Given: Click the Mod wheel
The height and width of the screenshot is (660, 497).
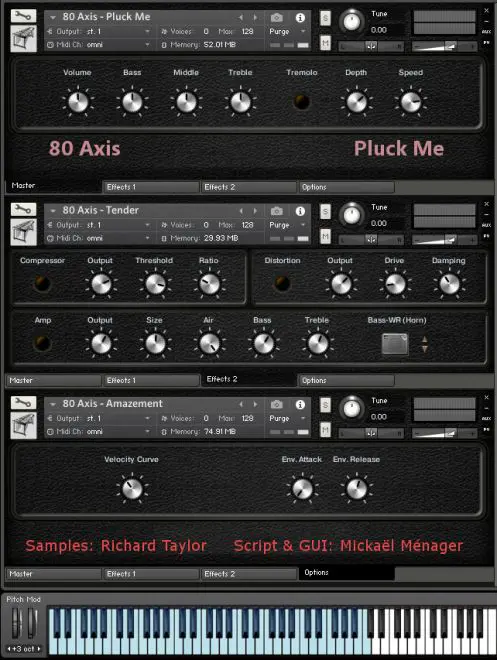Looking at the screenshot, I should pyautogui.click(x=32, y=623).
